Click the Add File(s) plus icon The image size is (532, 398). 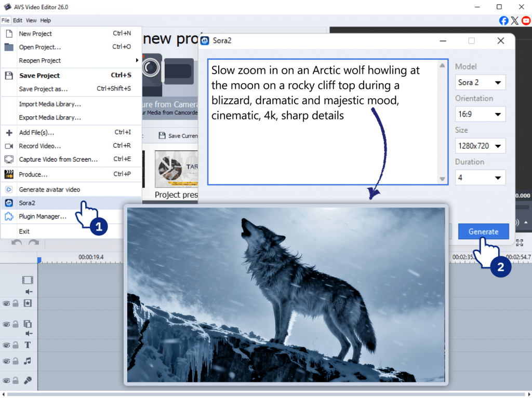point(9,132)
